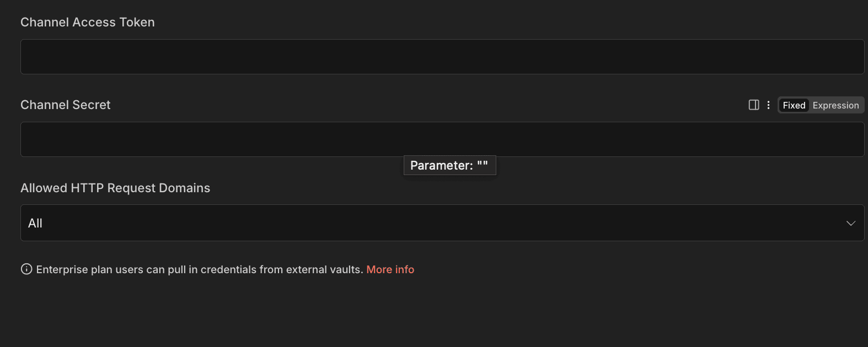Screen dimensions: 868x347
Task: Click the Allowed HTTP Request Domains label
Action: tap(115, 188)
